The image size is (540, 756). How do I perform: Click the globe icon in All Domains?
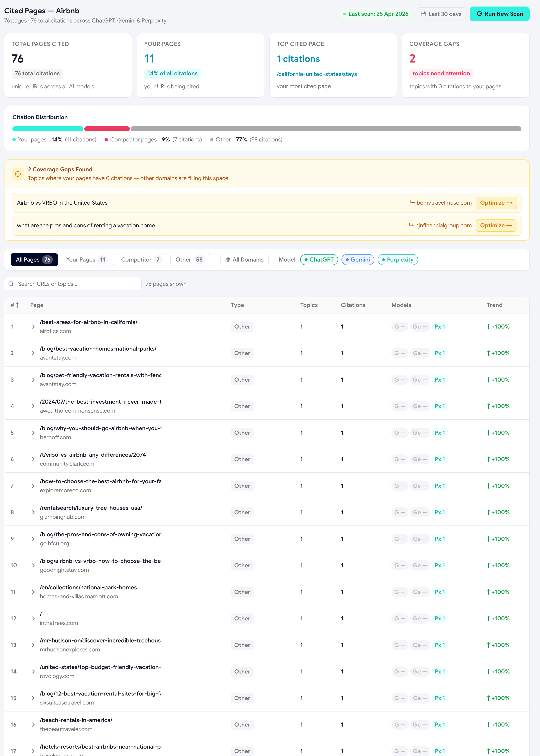(228, 260)
